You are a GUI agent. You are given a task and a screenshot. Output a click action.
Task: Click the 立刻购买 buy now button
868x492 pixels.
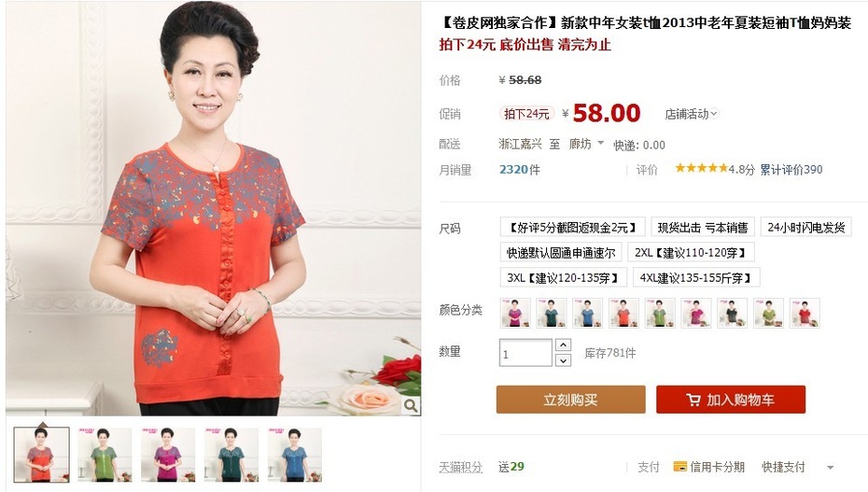click(570, 400)
